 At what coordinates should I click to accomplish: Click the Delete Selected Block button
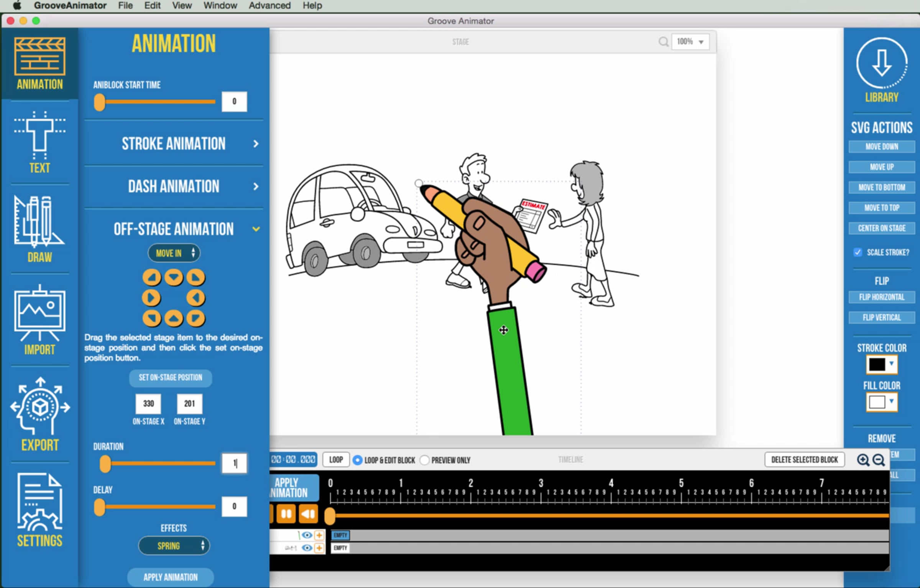(804, 460)
